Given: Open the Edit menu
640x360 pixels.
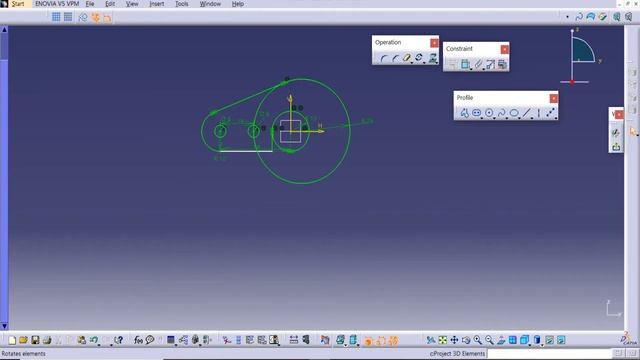Looking at the screenshot, I should [x=110, y=4].
